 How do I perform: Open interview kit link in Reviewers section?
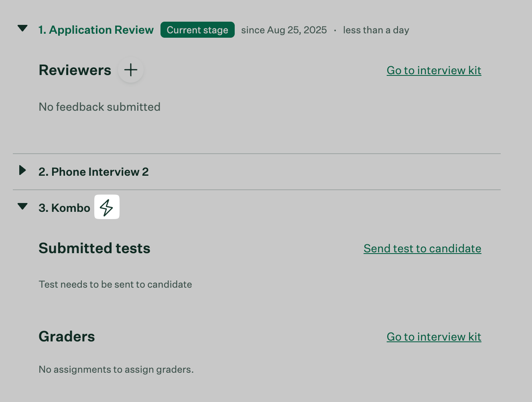pyautogui.click(x=434, y=71)
